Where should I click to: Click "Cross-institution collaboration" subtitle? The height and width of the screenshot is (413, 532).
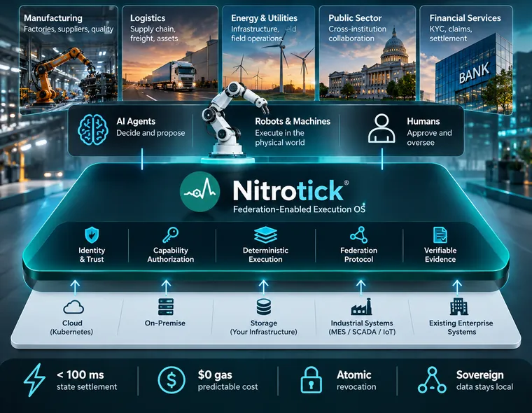coord(357,34)
